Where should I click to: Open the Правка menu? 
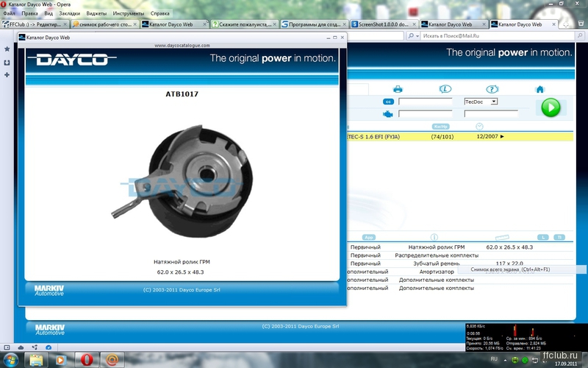pyautogui.click(x=29, y=13)
